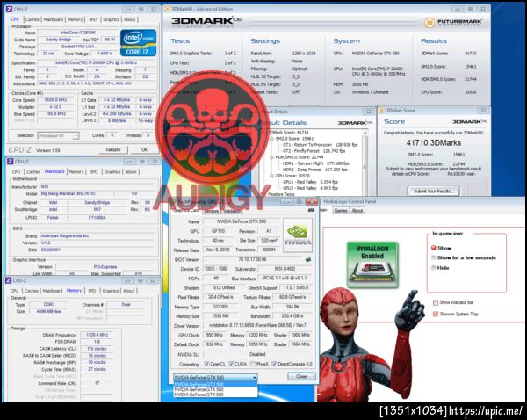Click GT1 - Return To Proxycon result row
Screen dimensions: 527x420
[x=320, y=145]
